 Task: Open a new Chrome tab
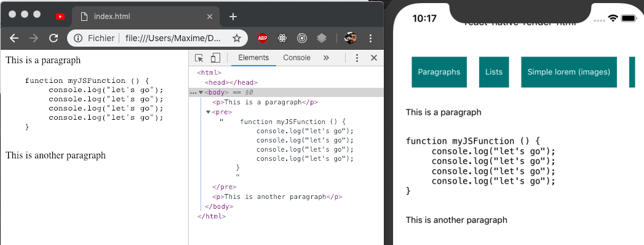(x=233, y=17)
